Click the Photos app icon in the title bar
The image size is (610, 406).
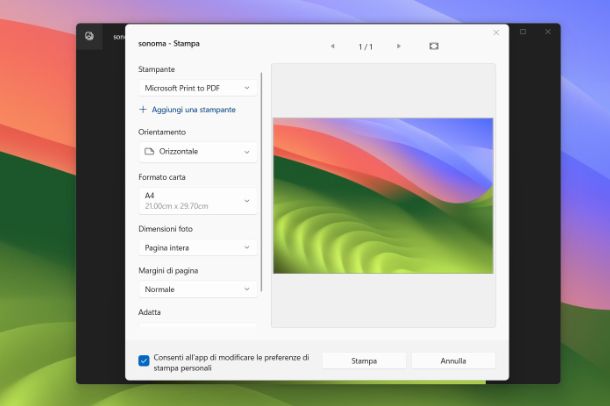(89, 36)
